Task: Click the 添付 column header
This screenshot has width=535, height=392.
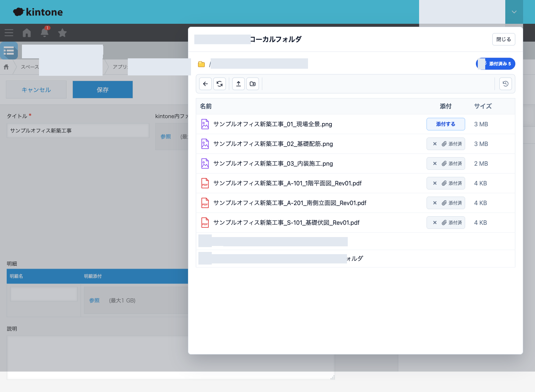Action: coord(446,106)
